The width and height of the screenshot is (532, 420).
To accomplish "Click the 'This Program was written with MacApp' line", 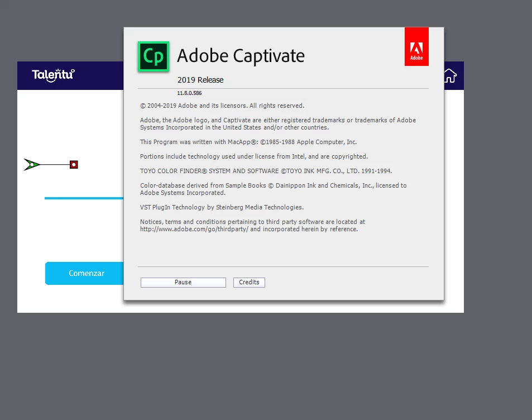I will click(x=248, y=142).
